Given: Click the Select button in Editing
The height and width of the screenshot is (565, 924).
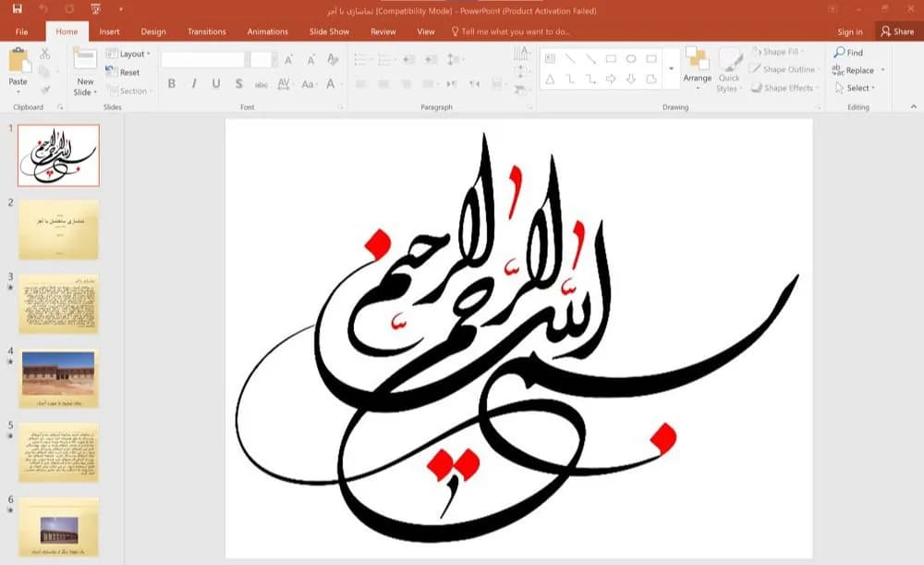Looking at the screenshot, I should click(x=856, y=88).
